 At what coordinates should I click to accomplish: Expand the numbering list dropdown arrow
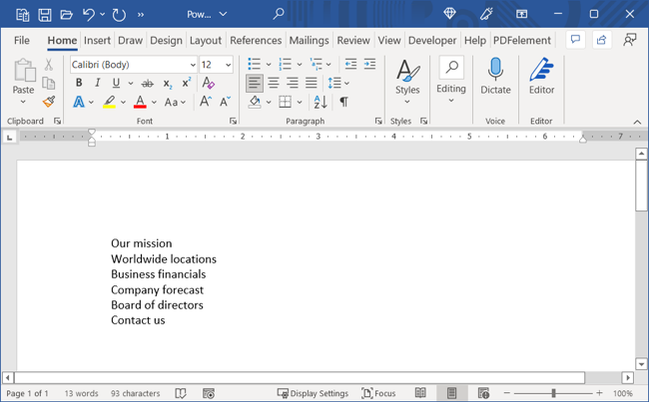coord(299,65)
